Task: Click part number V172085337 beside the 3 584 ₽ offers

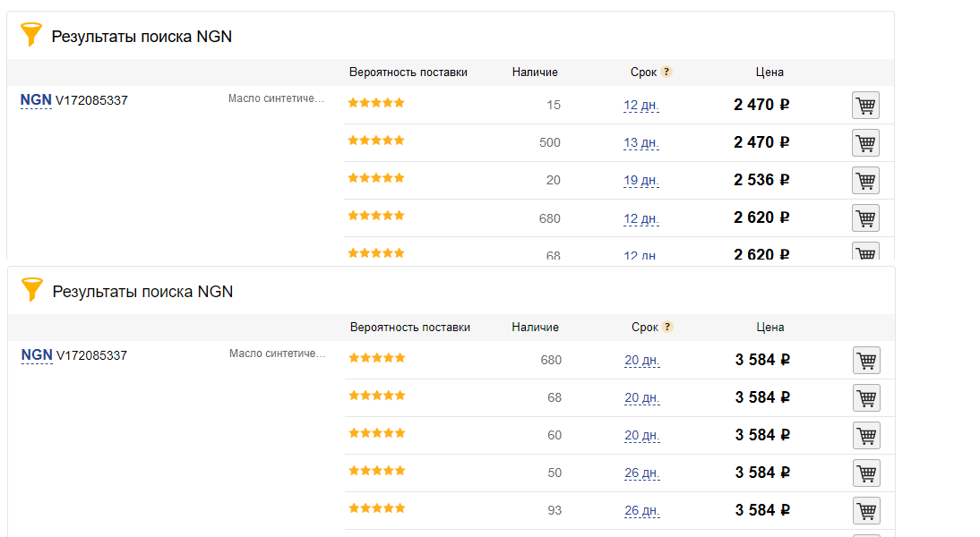Action: pos(92,355)
